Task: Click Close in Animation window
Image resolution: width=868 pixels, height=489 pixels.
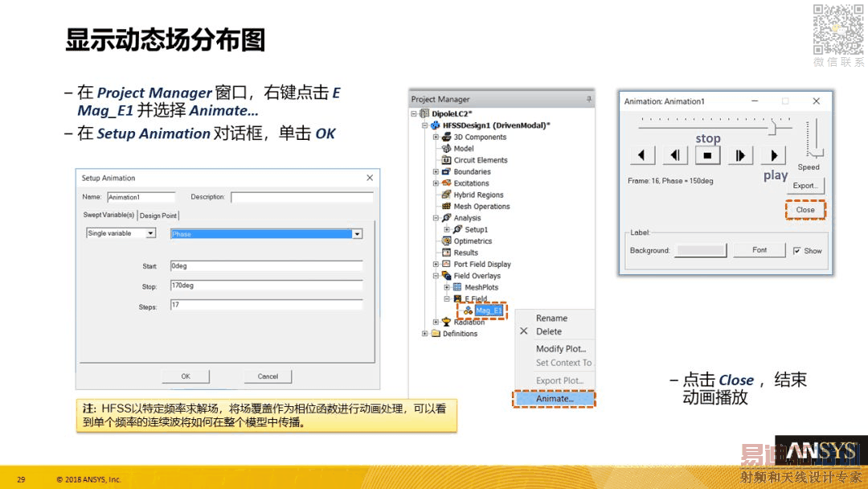Action: 805,210
